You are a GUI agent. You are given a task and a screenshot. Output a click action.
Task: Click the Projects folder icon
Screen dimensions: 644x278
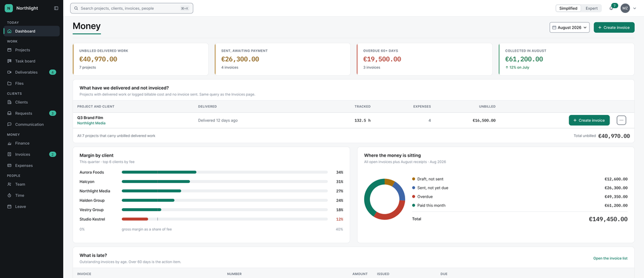point(9,50)
